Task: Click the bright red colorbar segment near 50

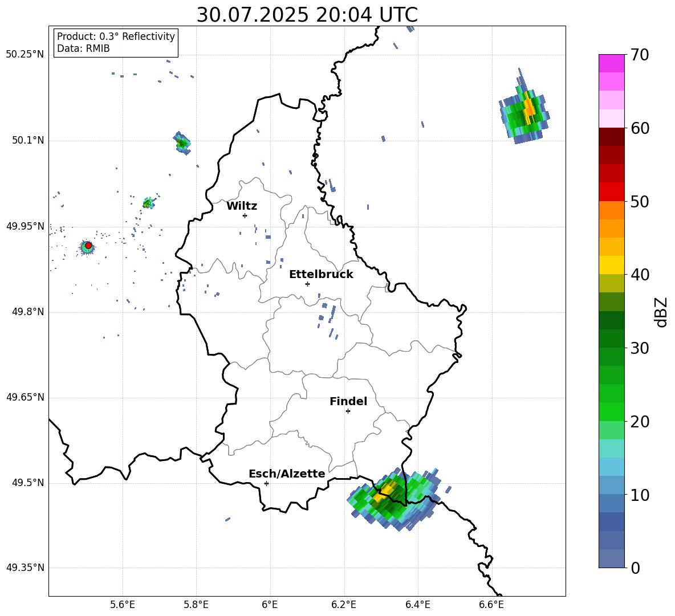Action: click(x=612, y=192)
